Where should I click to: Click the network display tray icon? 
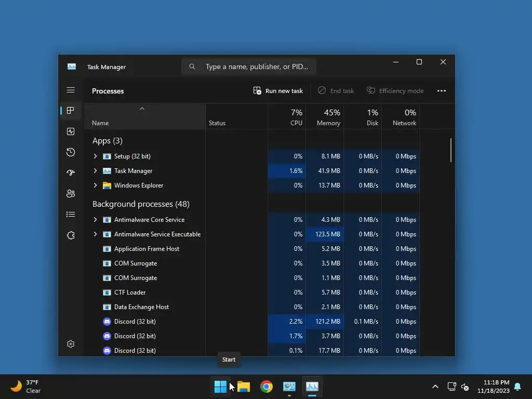[451, 387]
